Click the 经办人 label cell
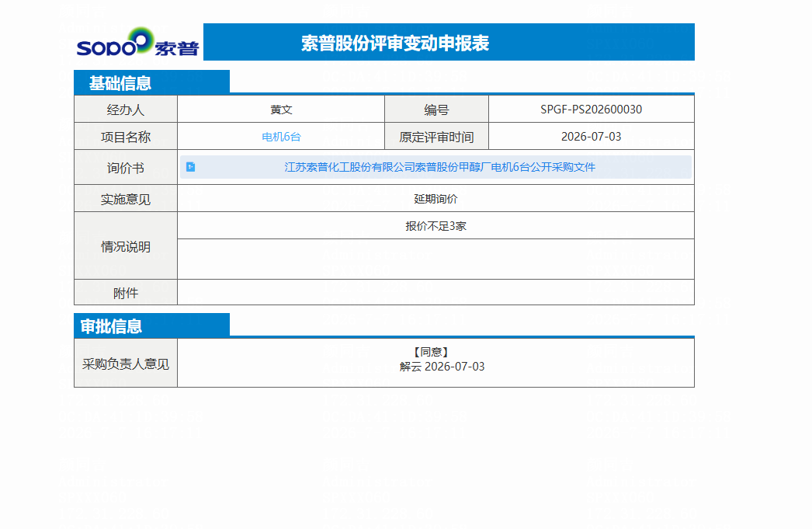812x529 pixels. pos(126,110)
